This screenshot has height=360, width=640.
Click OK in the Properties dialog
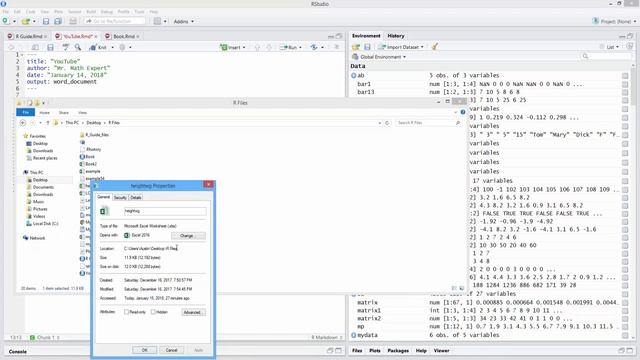pos(144,350)
